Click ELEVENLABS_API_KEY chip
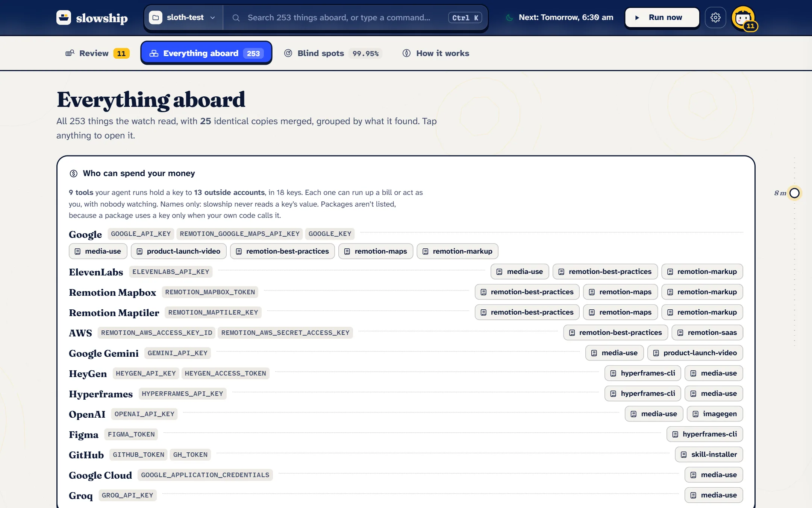Viewport: 812px width, 508px height. [171, 272]
